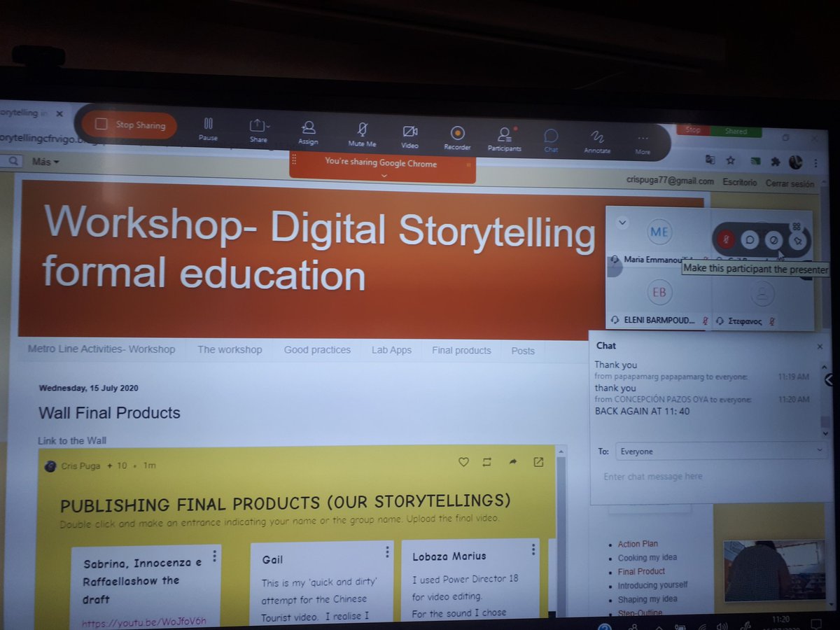This screenshot has width=840, height=630.
Task: Toggle Video camera off or on
Action: click(410, 135)
